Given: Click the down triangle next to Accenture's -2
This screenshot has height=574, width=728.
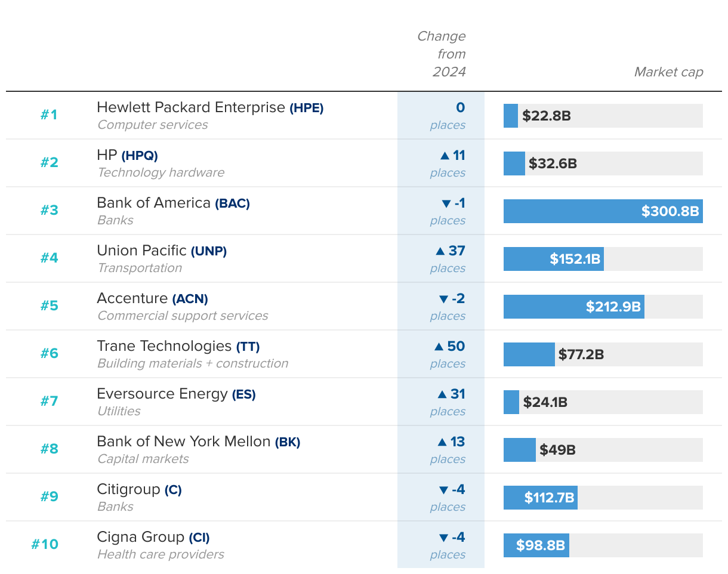Looking at the screenshot, I should [443, 300].
